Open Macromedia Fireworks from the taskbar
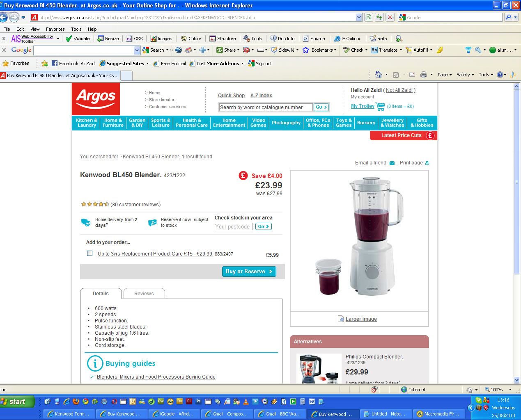 click(439, 414)
